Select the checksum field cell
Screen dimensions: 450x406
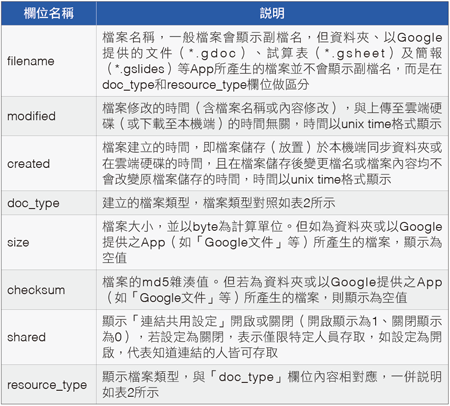point(49,290)
